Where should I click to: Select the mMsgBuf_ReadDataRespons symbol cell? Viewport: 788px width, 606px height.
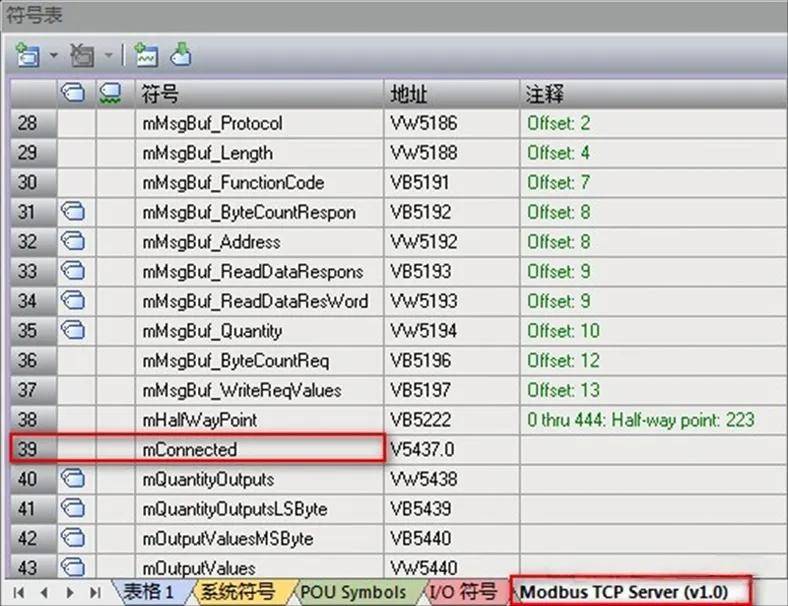point(259,271)
